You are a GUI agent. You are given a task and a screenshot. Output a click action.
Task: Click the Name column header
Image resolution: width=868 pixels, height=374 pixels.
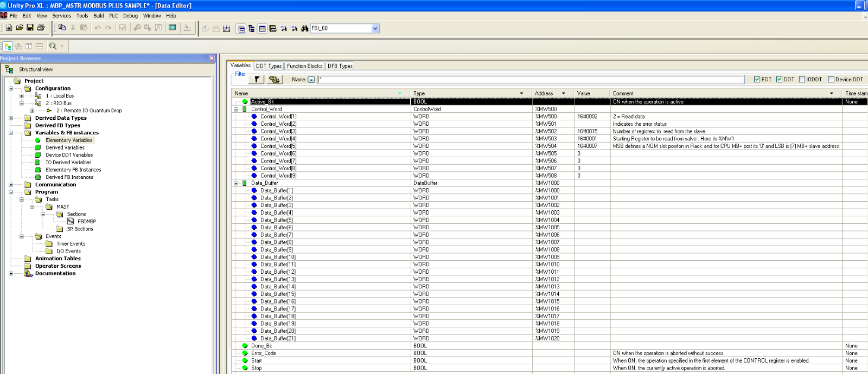[321, 93]
